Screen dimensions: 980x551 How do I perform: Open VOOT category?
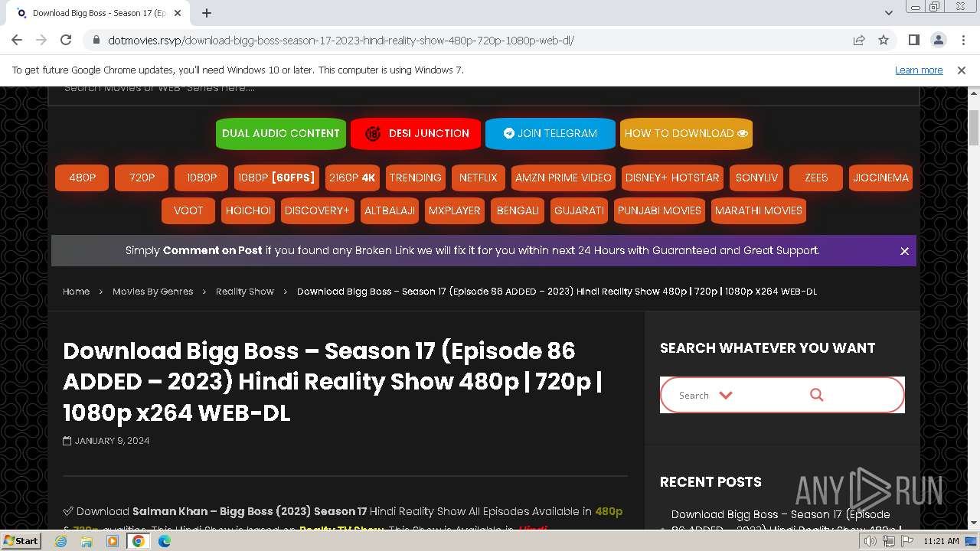(x=188, y=210)
